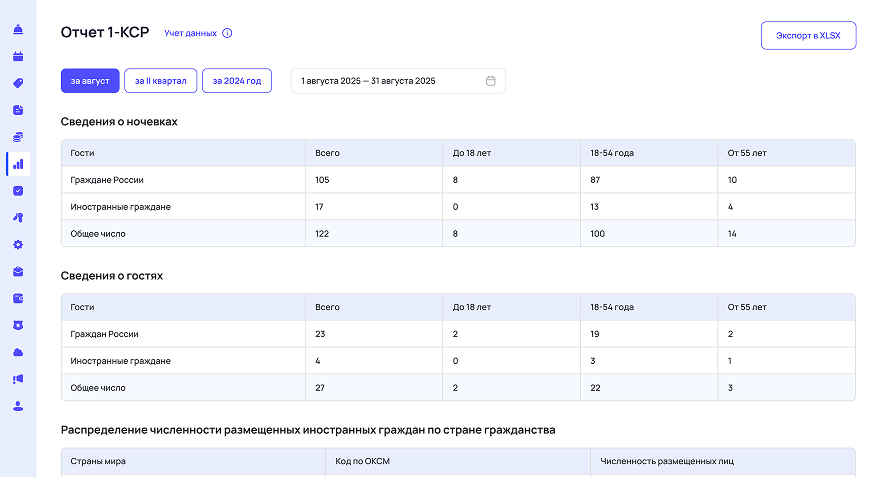The image size is (880, 477).
Task: Click the 'Экспорт в XLSX' button
Action: point(808,36)
